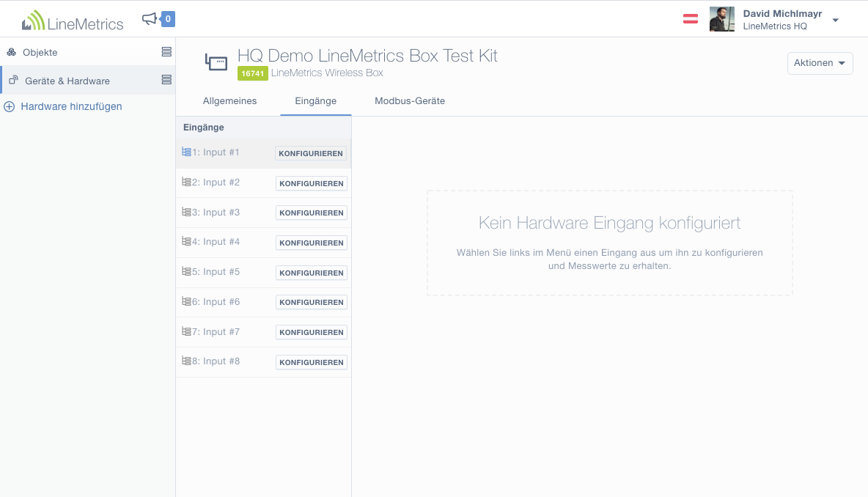The height and width of the screenshot is (497, 868).
Task: Configure Input #5 with Konfigurieren button
Action: (x=312, y=273)
